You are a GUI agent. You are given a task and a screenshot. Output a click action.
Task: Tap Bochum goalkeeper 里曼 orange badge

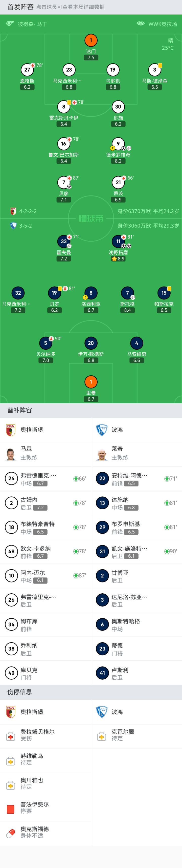(91, 382)
